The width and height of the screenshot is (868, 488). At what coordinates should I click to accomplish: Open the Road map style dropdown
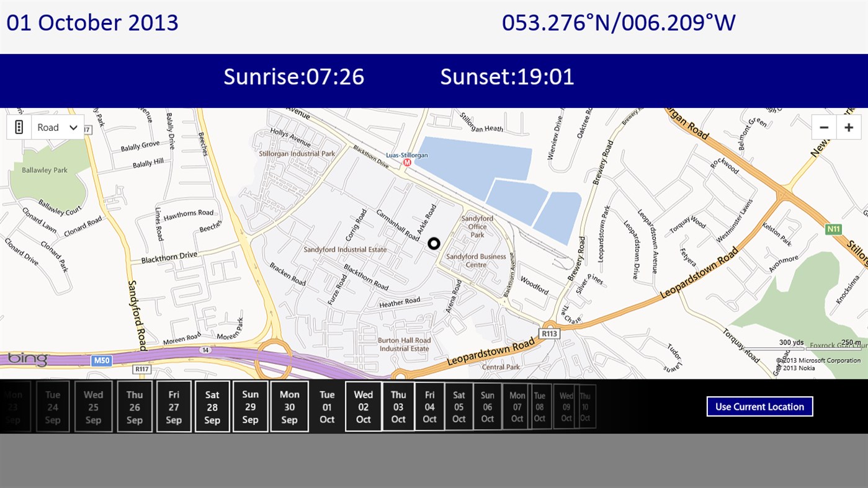click(x=57, y=126)
